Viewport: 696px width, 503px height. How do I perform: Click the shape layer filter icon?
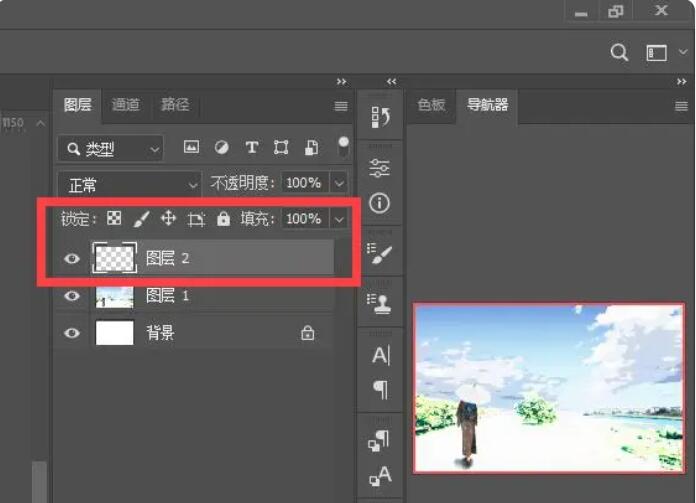(281, 148)
